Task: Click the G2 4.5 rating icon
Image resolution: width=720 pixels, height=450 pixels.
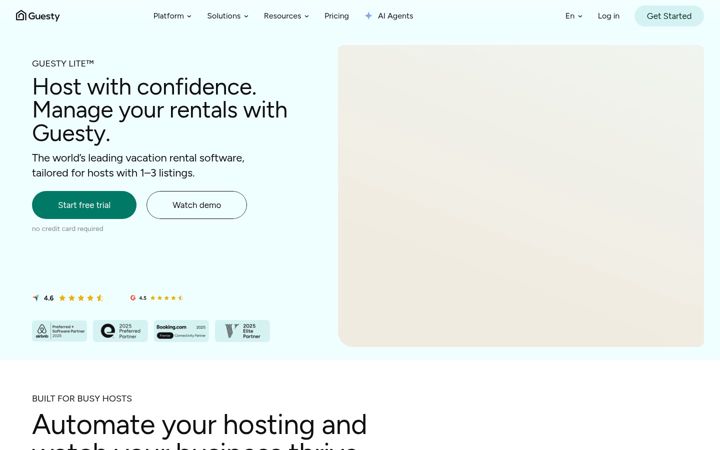Action: (x=133, y=298)
